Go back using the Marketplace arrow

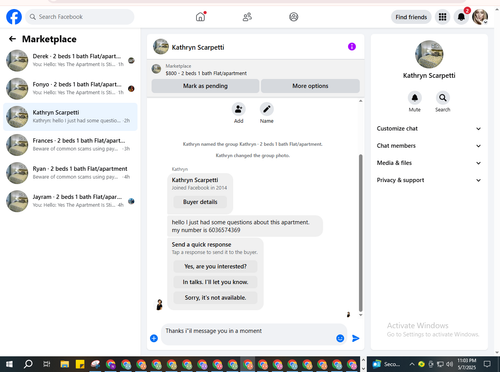[x=12, y=39]
